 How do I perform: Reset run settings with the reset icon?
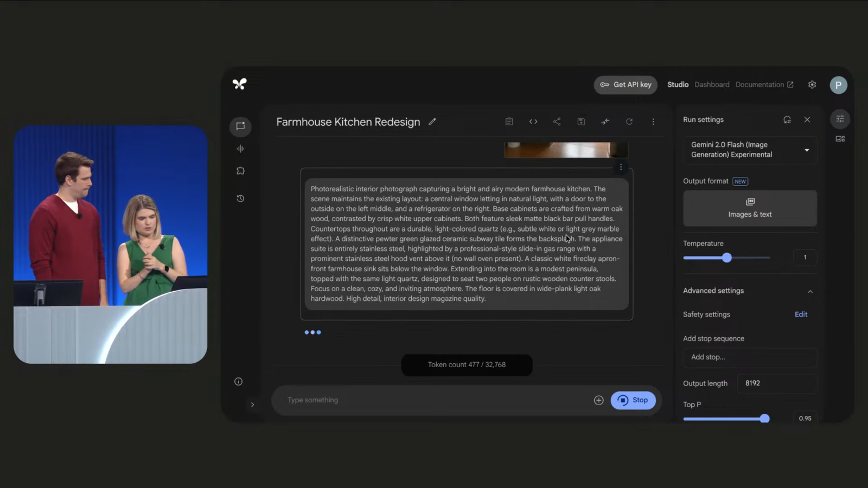tap(787, 120)
